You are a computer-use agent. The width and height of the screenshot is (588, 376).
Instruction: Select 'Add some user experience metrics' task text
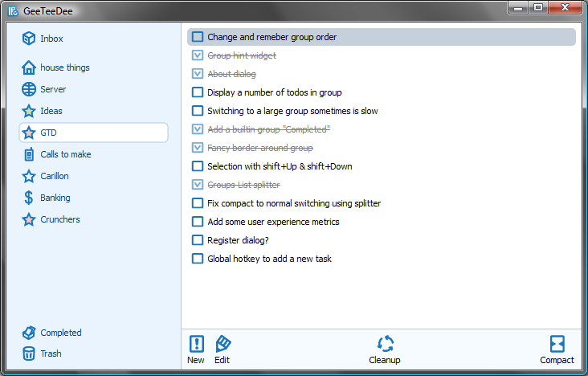(273, 222)
